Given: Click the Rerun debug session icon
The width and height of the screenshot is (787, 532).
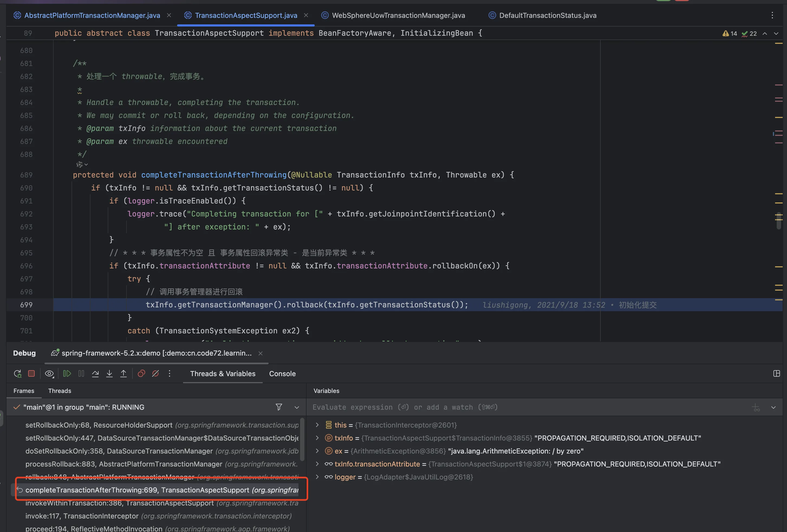Looking at the screenshot, I should [18, 374].
